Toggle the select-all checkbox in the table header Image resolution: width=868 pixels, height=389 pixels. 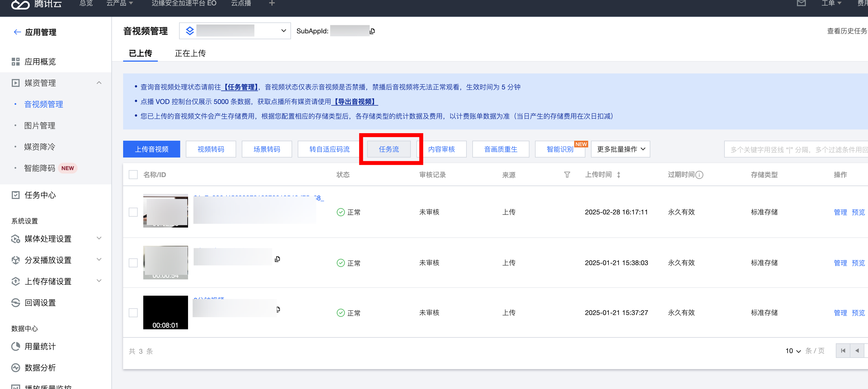pos(133,175)
